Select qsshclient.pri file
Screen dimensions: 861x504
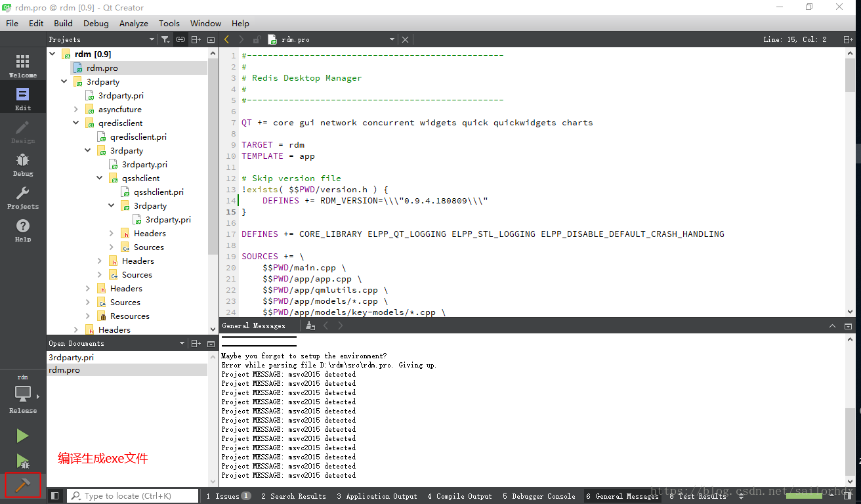coord(158,192)
